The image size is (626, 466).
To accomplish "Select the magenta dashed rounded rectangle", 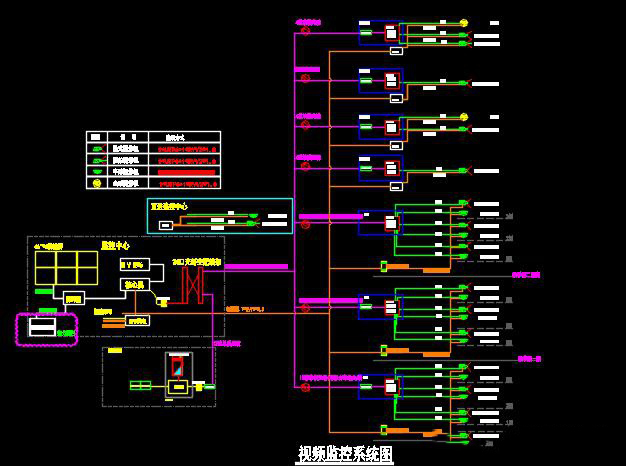I will pyautogui.click(x=46, y=328).
